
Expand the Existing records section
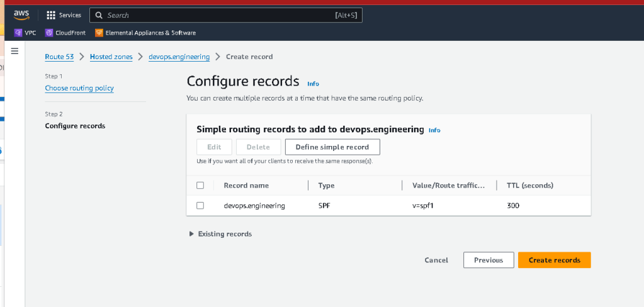[x=220, y=234]
